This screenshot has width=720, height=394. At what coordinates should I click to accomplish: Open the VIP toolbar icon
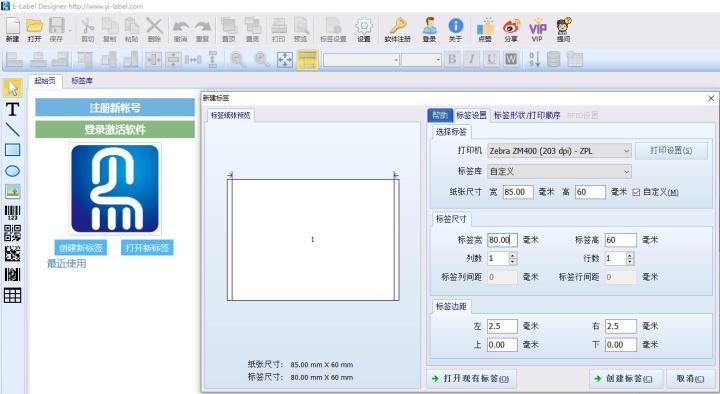[x=537, y=30]
